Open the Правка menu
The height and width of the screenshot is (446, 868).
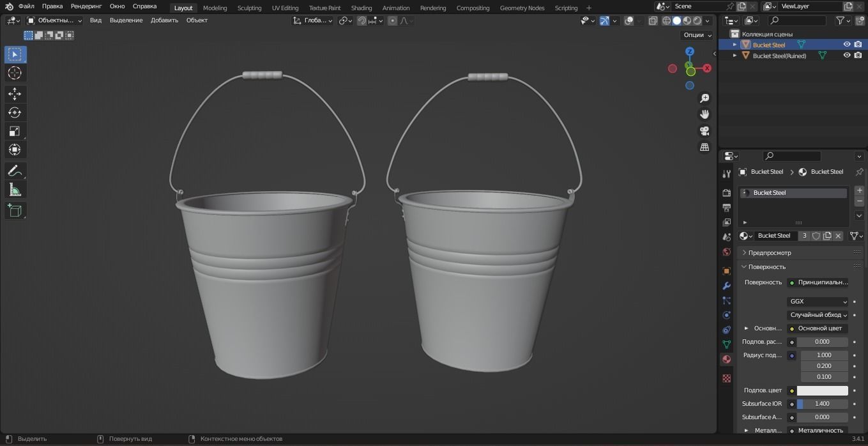52,6
